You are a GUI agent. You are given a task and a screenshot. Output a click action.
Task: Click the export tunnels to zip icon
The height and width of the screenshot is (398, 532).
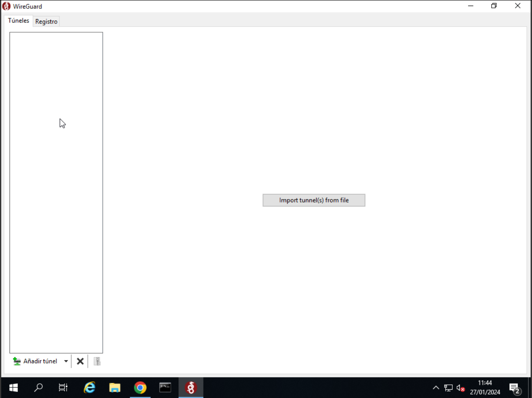pyautogui.click(x=97, y=361)
